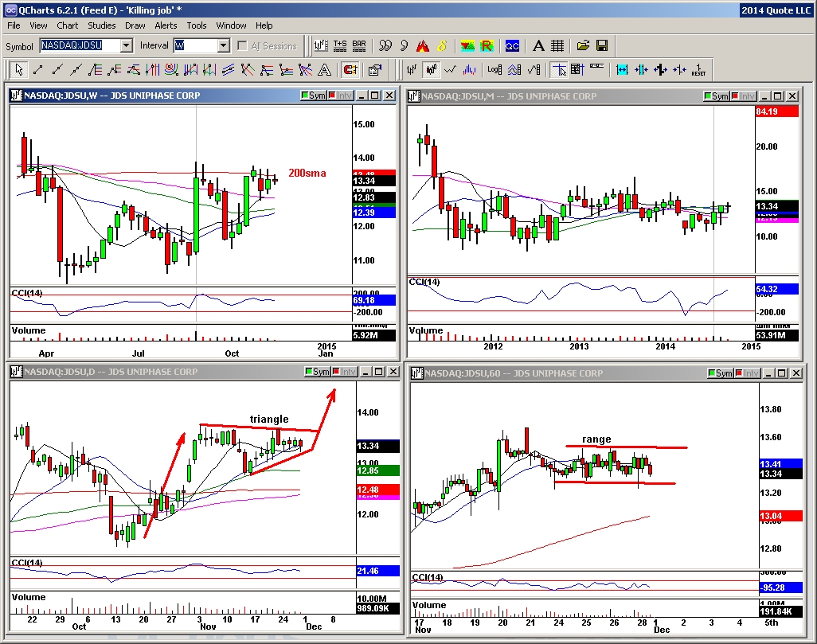The height and width of the screenshot is (644, 817).
Task: Open the Chart menu
Action: pyautogui.click(x=67, y=25)
